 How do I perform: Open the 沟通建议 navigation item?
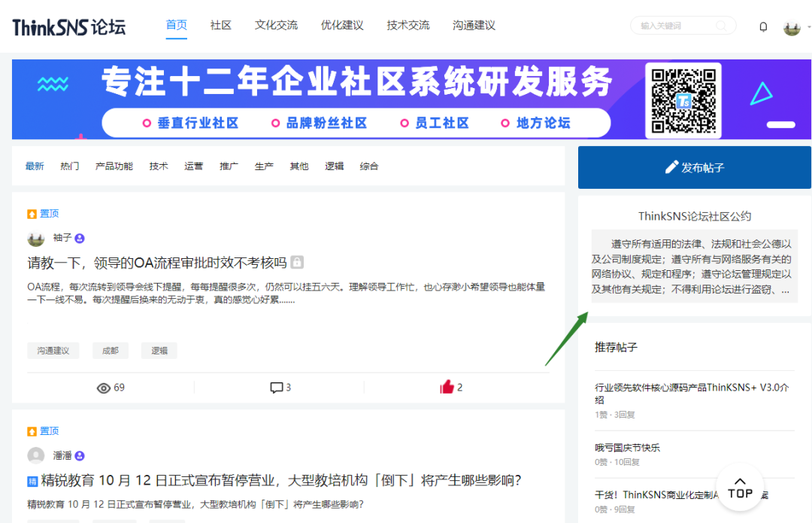coord(474,25)
